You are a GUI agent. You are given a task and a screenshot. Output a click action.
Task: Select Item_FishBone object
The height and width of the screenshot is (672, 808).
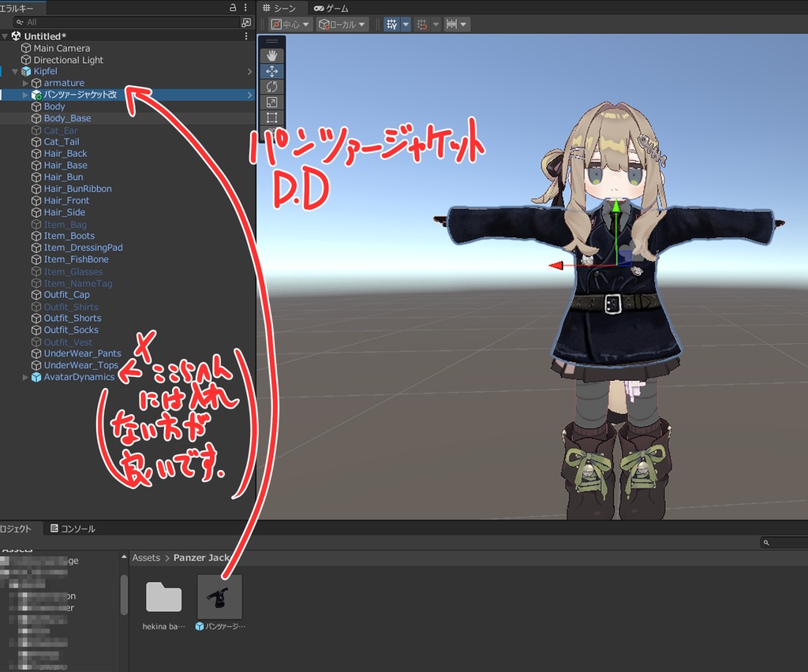pyautogui.click(x=77, y=259)
